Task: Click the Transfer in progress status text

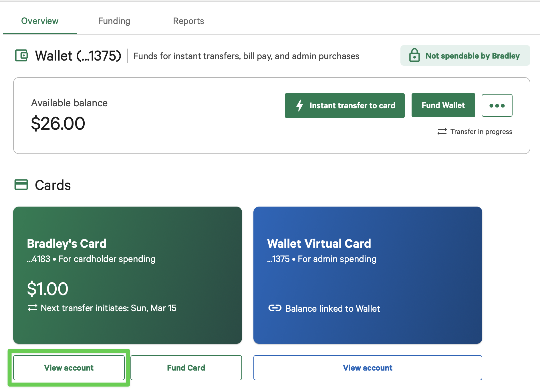Action: point(481,131)
